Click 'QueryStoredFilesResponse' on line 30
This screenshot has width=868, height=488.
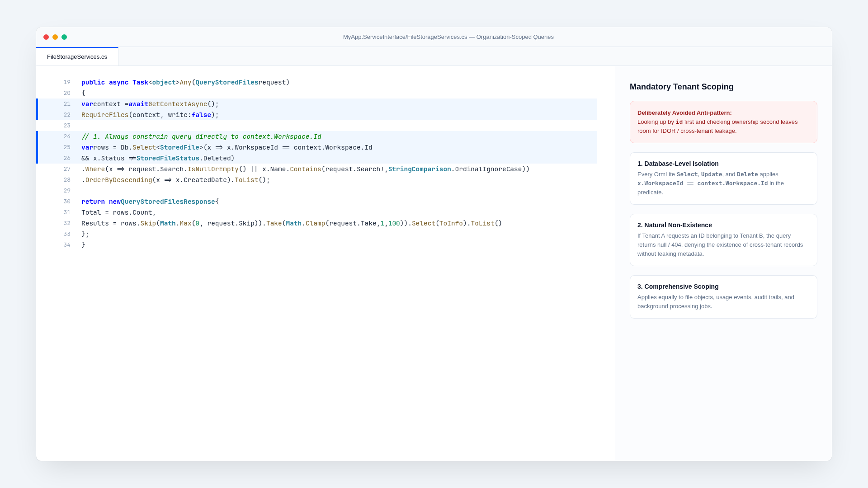pyautogui.click(x=168, y=202)
